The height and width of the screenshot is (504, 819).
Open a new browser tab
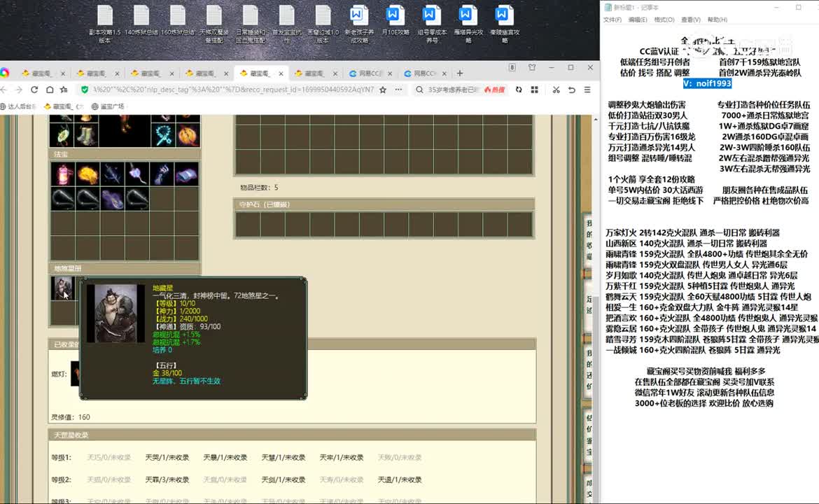tap(460, 73)
